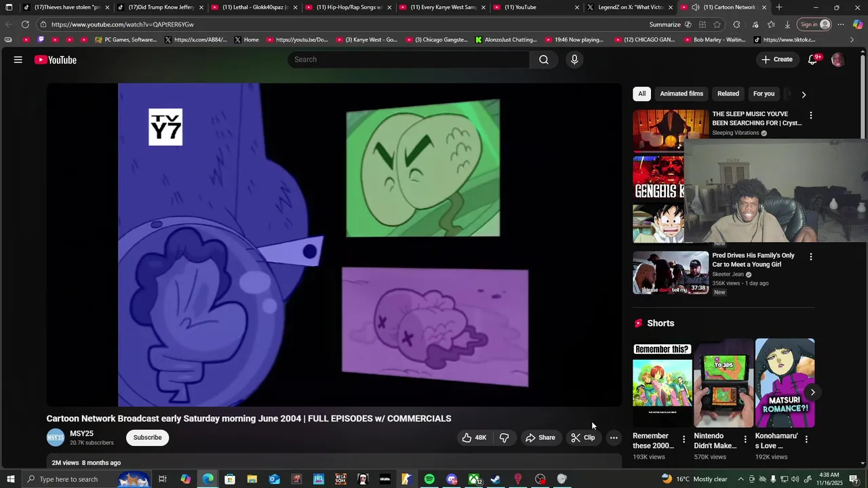This screenshot has height=488, width=868.
Task: Open the MSY25 channel avatar
Action: (x=56, y=438)
